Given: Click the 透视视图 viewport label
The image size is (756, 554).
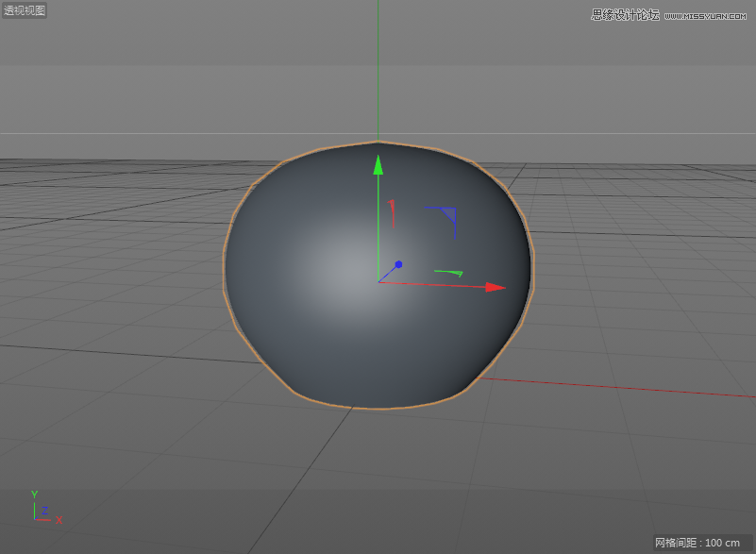Looking at the screenshot, I should pyautogui.click(x=23, y=10).
